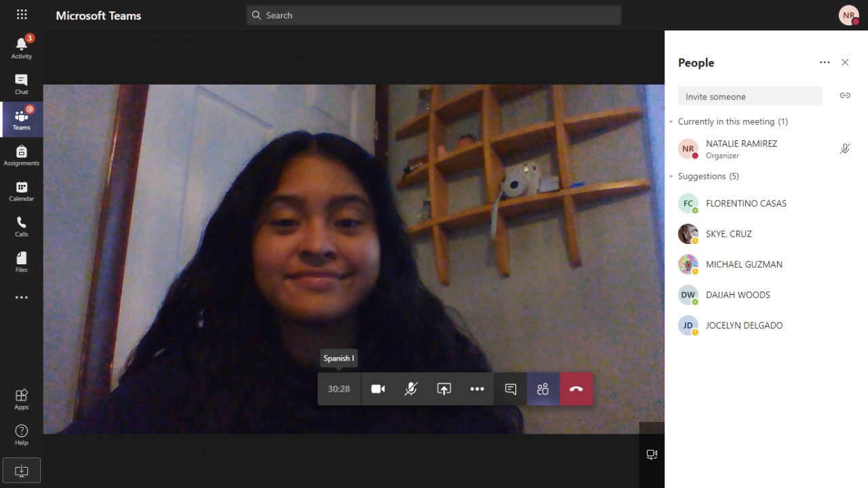868x488 pixels.
Task: Unmute the microphone in call controls
Action: 411,389
